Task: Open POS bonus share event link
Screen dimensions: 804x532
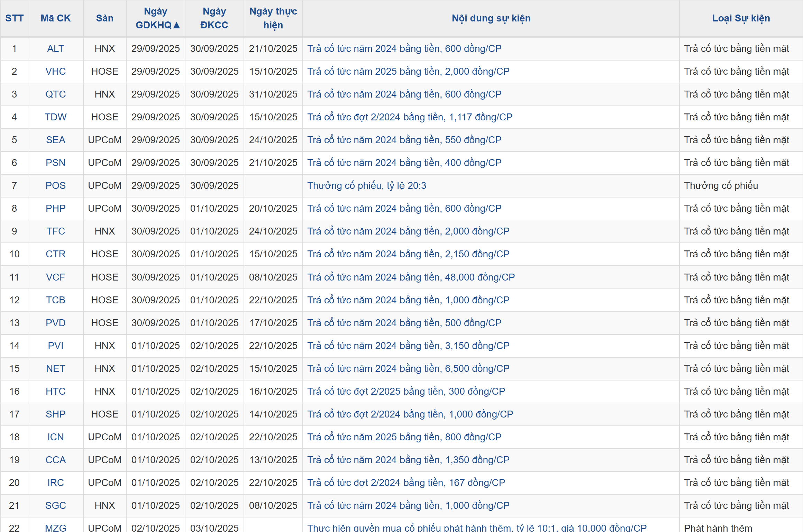Action: (x=366, y=186)
